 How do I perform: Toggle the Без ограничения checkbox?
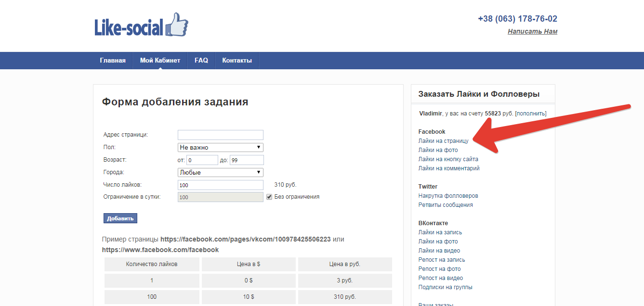point(270,197)
